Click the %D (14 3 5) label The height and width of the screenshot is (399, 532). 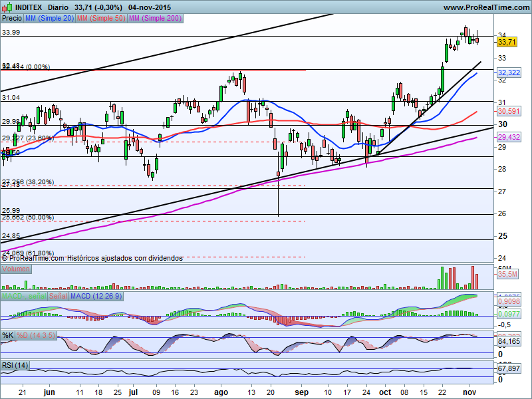36,336
